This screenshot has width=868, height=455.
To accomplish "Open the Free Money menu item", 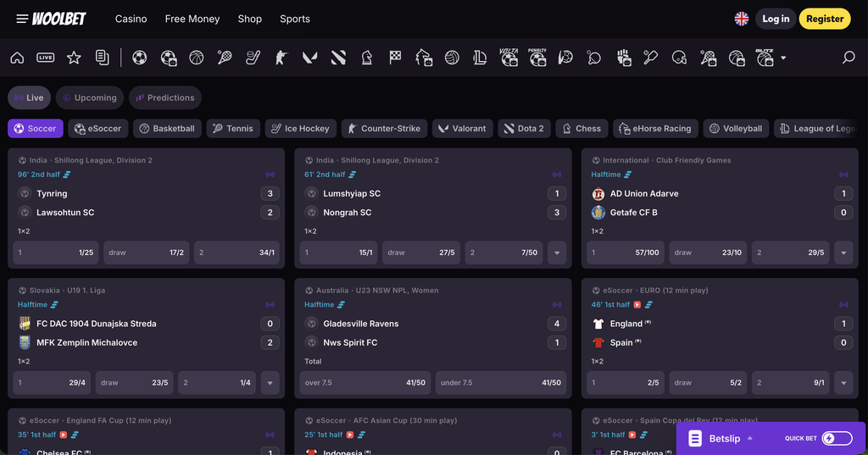I will 192,19.
